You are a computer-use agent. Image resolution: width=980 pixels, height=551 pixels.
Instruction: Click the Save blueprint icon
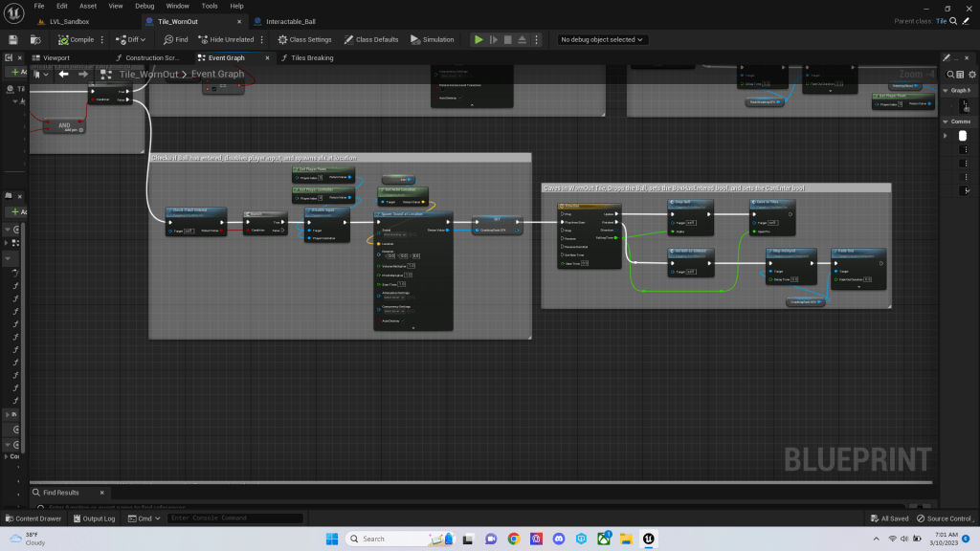13,39
